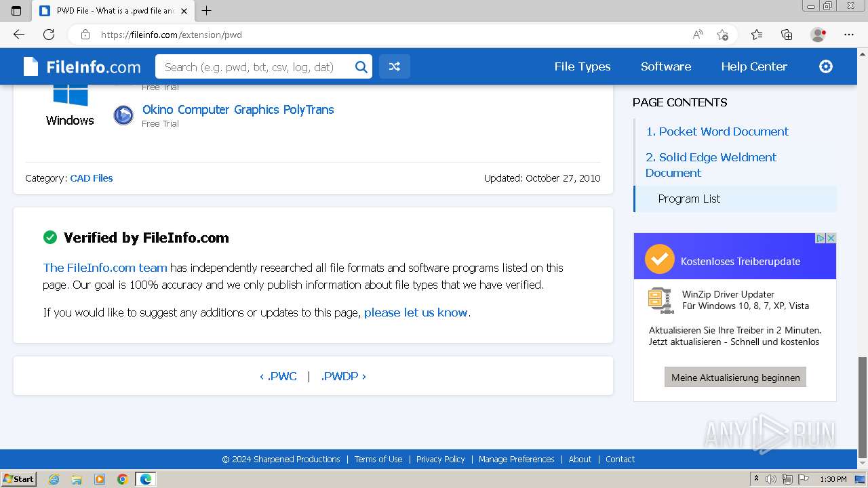Click the Okino PolyTrans program icon

tap(123, 115)
